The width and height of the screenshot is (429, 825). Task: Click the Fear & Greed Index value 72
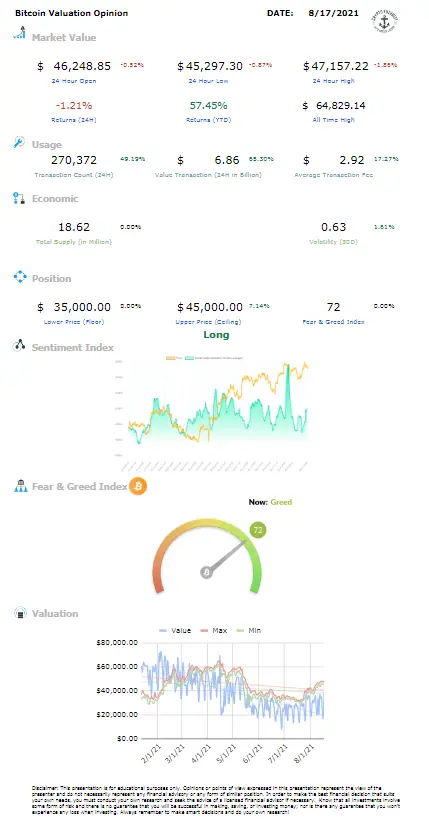(x=334, y=307)
